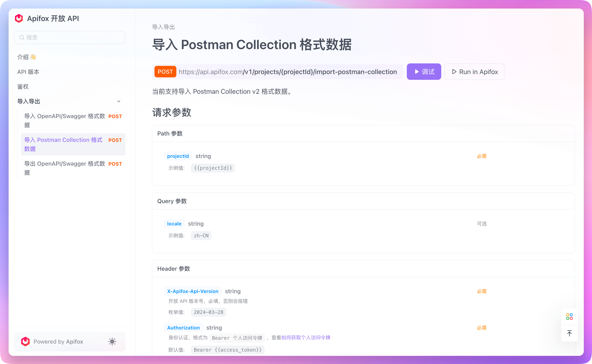The image size is (592, 364).
Task: Click the orange POST method badge
Action: pyautogui.click(x=165, y=72)
